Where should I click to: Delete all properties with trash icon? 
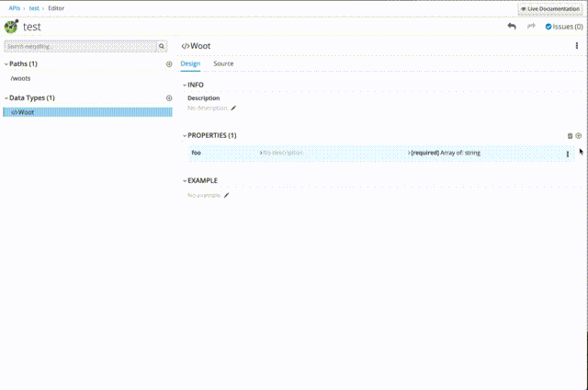coord(570,136)
